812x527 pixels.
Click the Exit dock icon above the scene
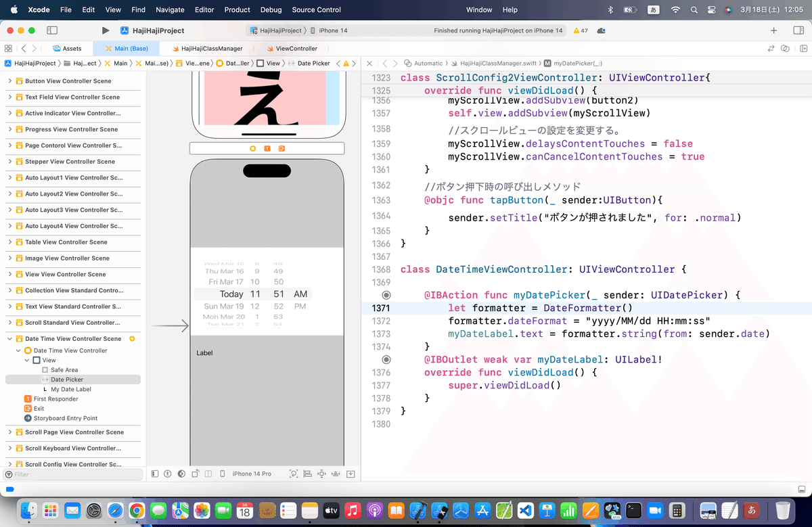click(281, 148)
